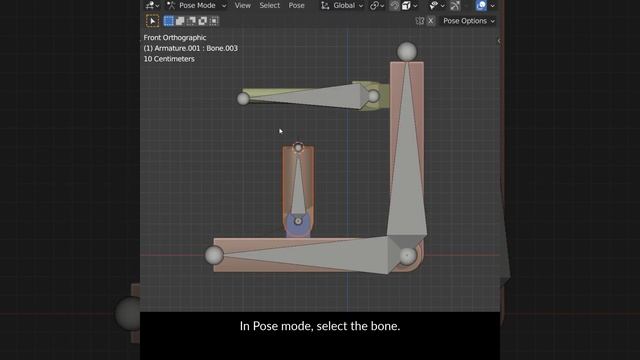Open the Select menu
Viewport: 640px width, 360px height.
269,5
